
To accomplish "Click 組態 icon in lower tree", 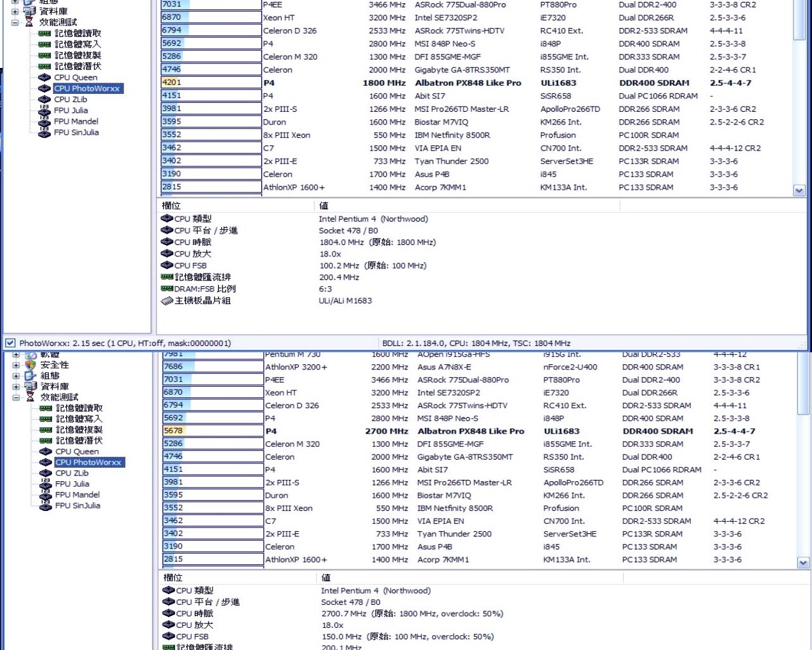I will 30,376.
